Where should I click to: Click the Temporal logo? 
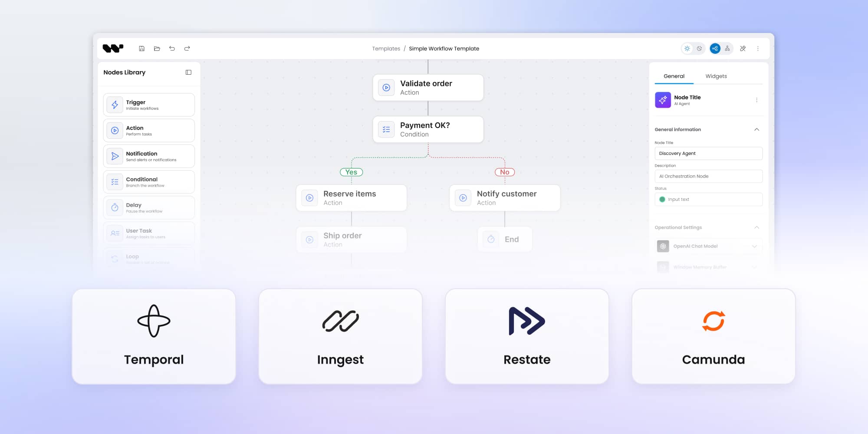(x=154, y=321)
